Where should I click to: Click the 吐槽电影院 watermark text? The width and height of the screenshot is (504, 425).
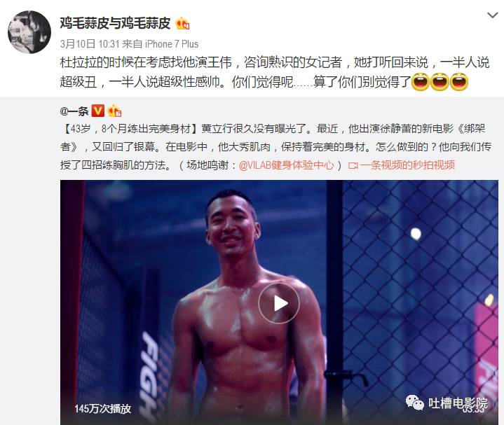click(458, 403)
